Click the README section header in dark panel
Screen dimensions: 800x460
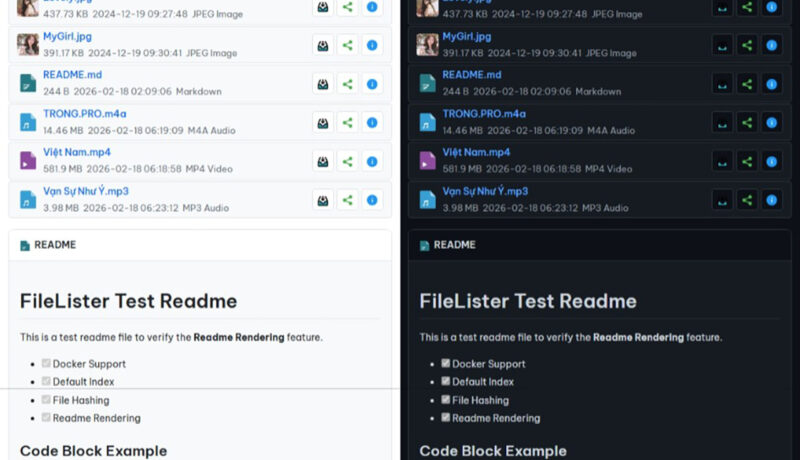(x=599, y=245)
